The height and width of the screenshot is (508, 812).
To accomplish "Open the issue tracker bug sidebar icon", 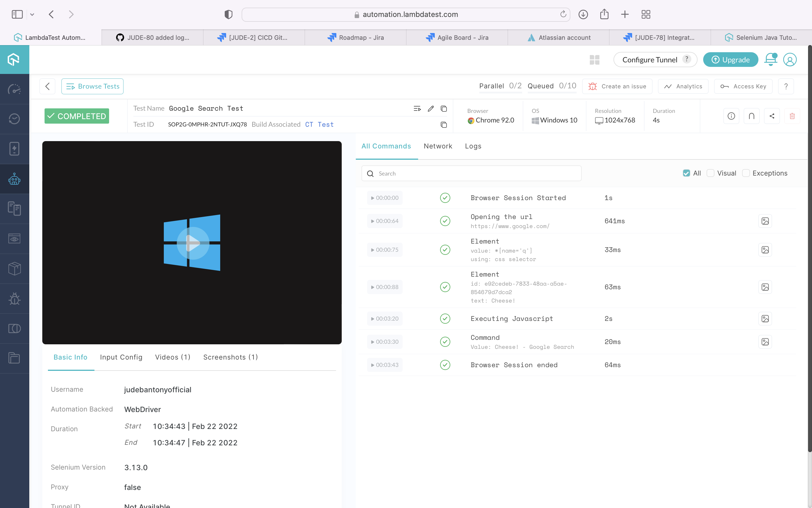I will point(14,298).
